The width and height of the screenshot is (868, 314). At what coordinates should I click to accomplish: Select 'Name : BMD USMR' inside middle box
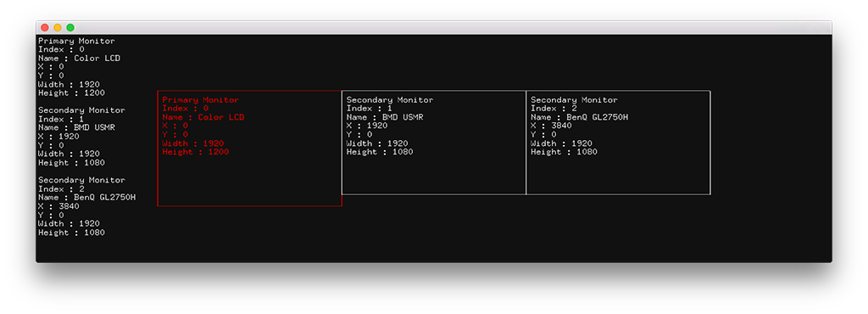coord(386,117)
